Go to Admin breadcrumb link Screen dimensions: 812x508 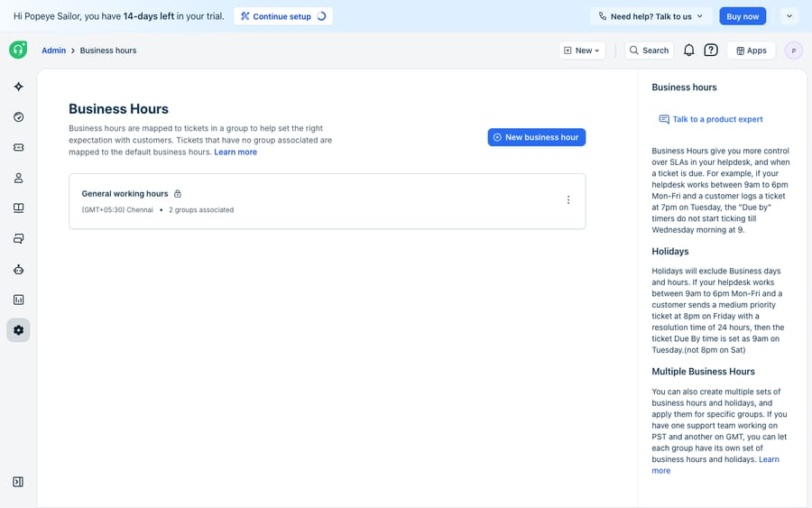tap(54, 51)
